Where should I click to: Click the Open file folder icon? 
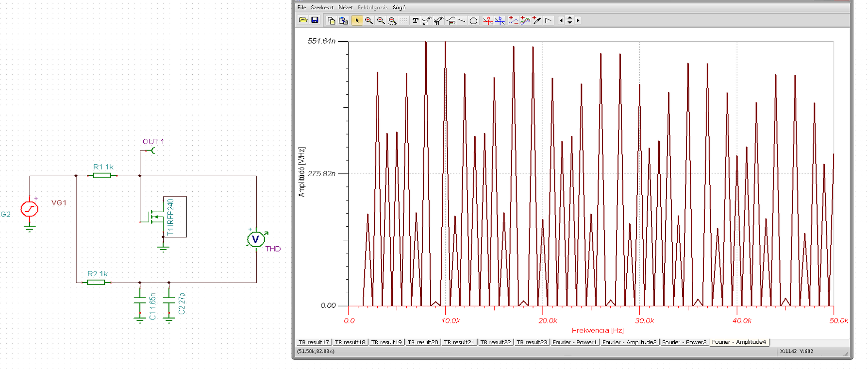pyautogui.click(x=303, y=20)
